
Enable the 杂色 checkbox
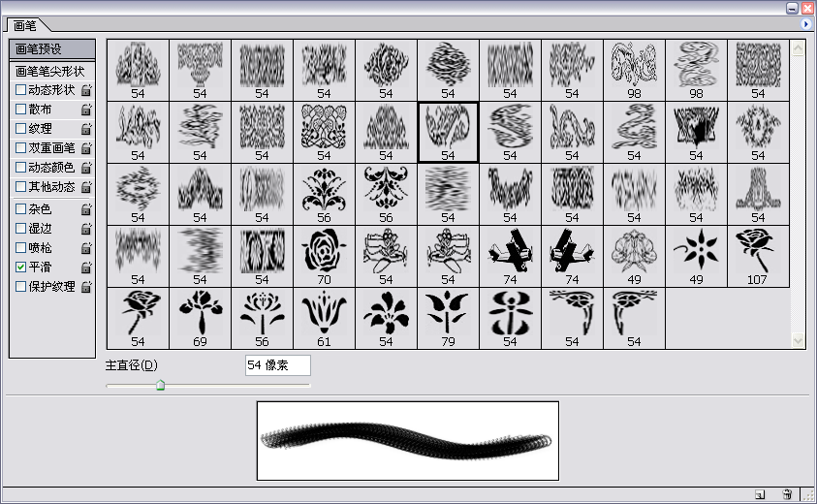[21, 209]
